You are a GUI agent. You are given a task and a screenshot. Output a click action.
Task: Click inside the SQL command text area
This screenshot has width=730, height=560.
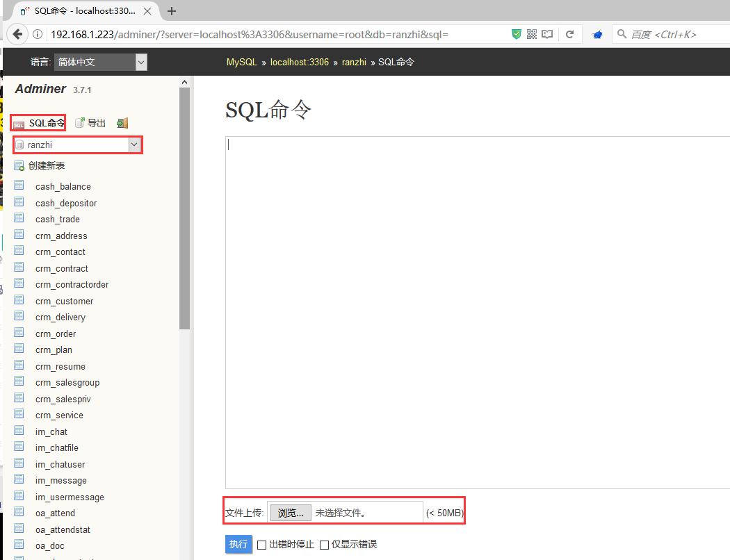pos(477,313)
